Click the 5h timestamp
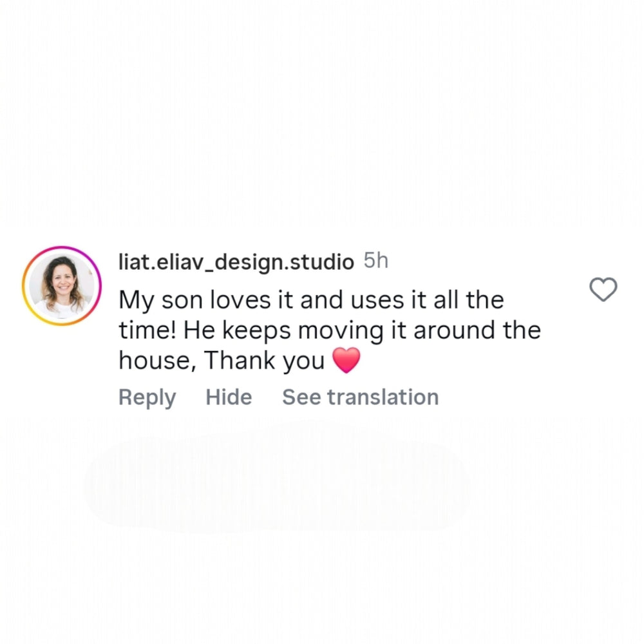644x644 pixels. (x=376, y=261)
